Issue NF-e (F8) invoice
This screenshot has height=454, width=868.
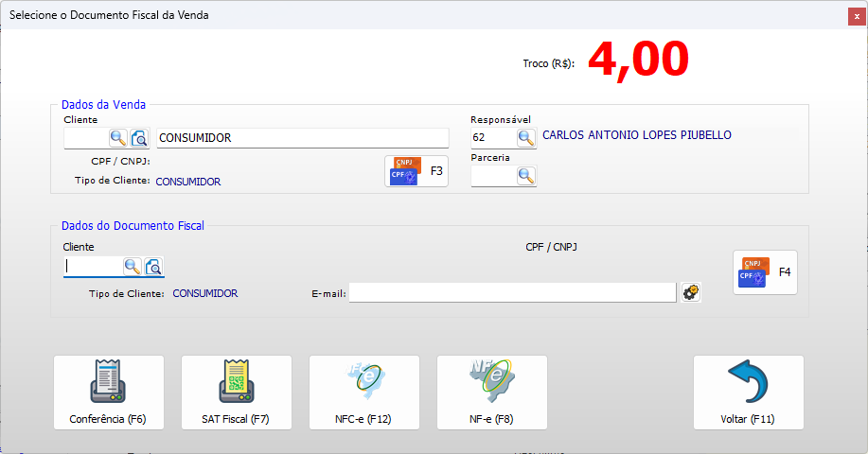[492, 393]
